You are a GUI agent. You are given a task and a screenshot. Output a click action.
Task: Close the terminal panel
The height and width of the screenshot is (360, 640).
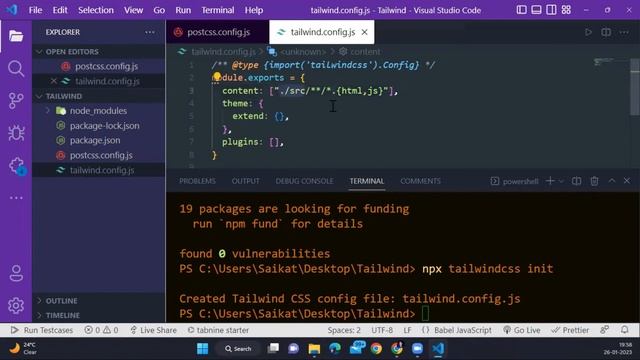627,180
